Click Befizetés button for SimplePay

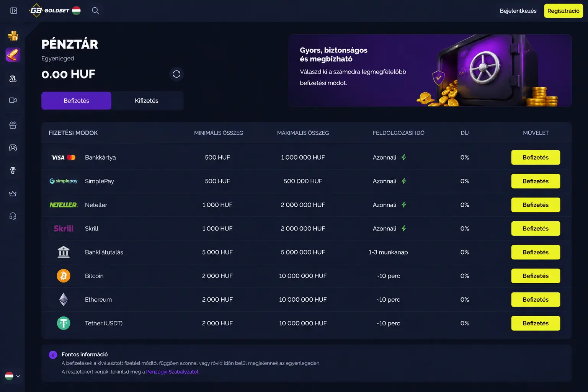[x=536, y=181]
